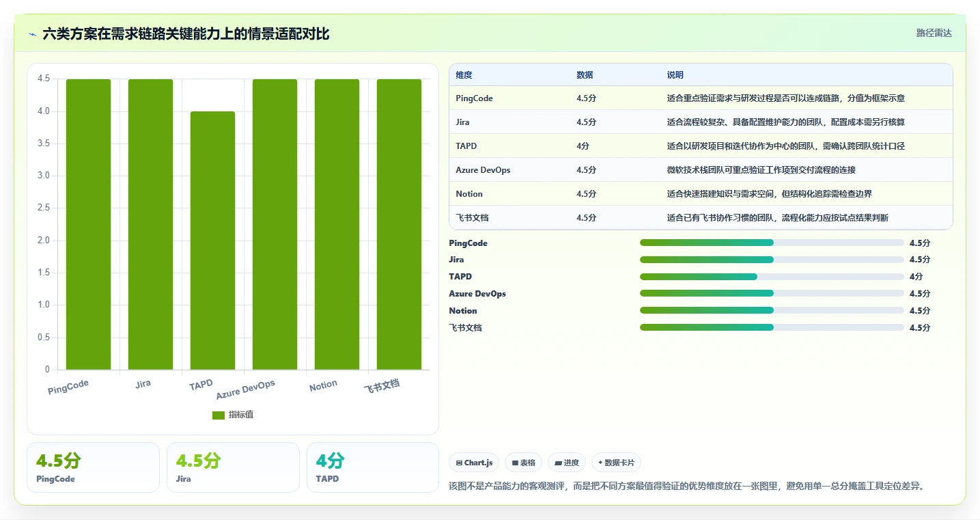Click the Jira bar in chart
This screenshot has width=980, height=520.
coord(151,224)
